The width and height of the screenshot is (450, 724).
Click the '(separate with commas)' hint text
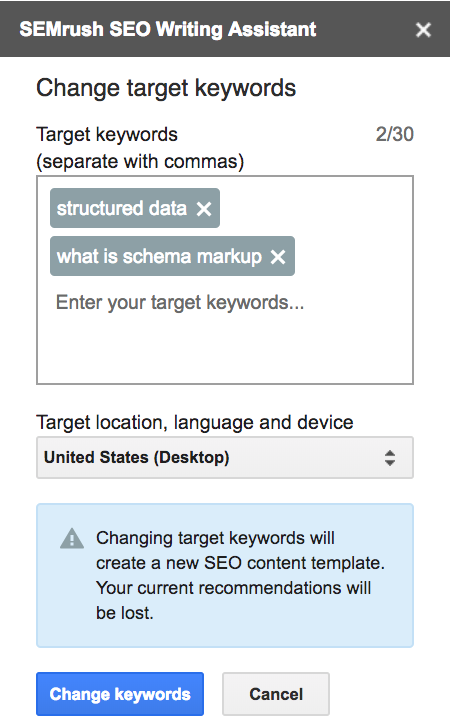(140, 162)
